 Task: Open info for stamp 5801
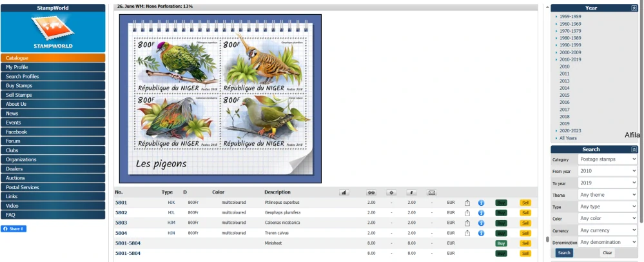(x=481, y=203)
